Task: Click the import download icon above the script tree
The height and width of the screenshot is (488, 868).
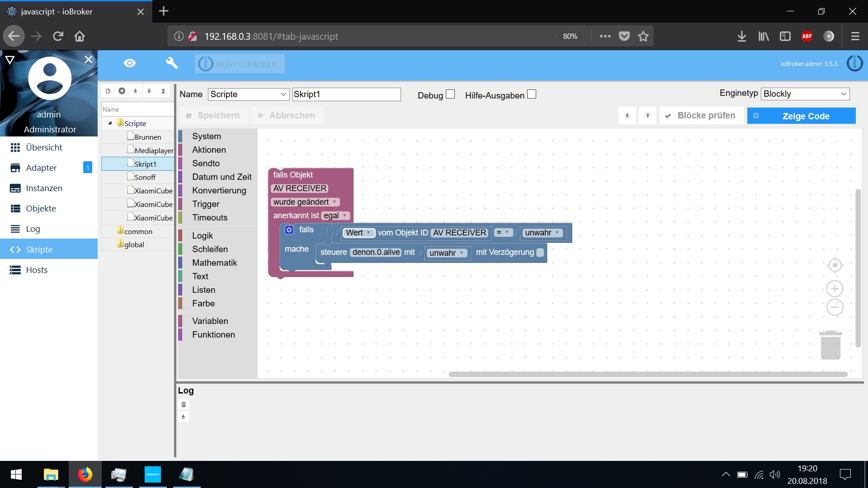Action: [x=135, y=91]
